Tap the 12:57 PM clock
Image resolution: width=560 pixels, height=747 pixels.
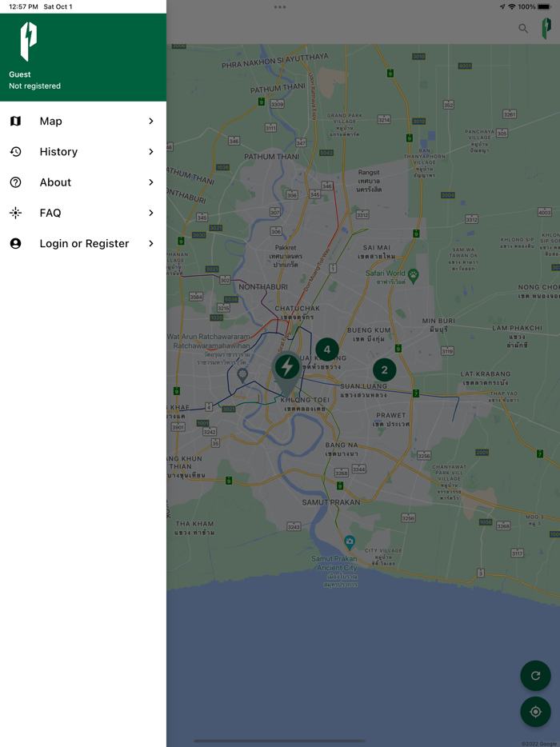(23, 6)
